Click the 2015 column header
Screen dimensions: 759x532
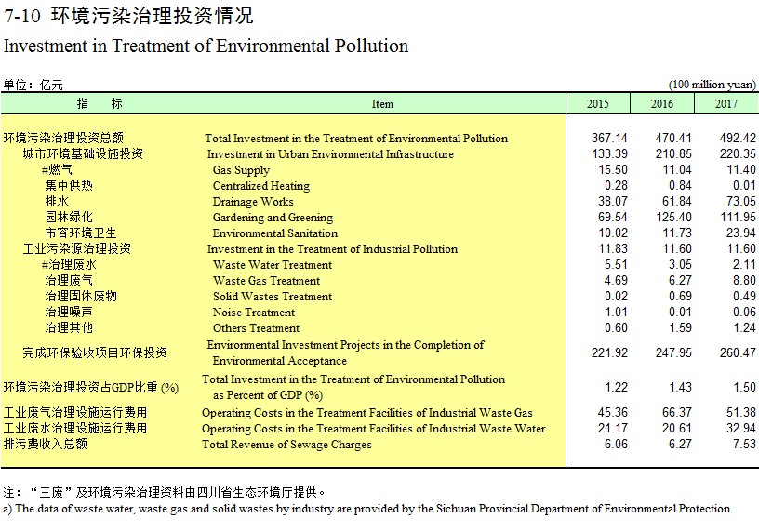click(598, 103)
